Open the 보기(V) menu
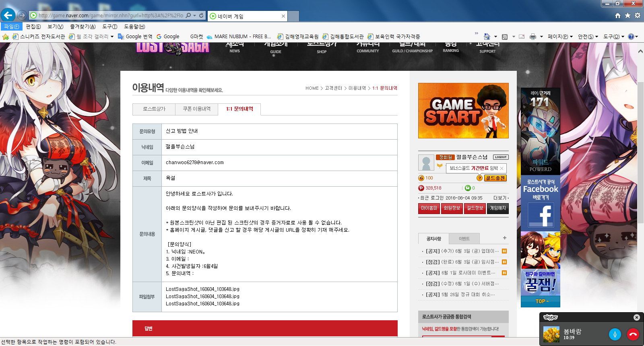Image resolution: width=644 pixels, height=346 pixels. (x=56, y=27)
